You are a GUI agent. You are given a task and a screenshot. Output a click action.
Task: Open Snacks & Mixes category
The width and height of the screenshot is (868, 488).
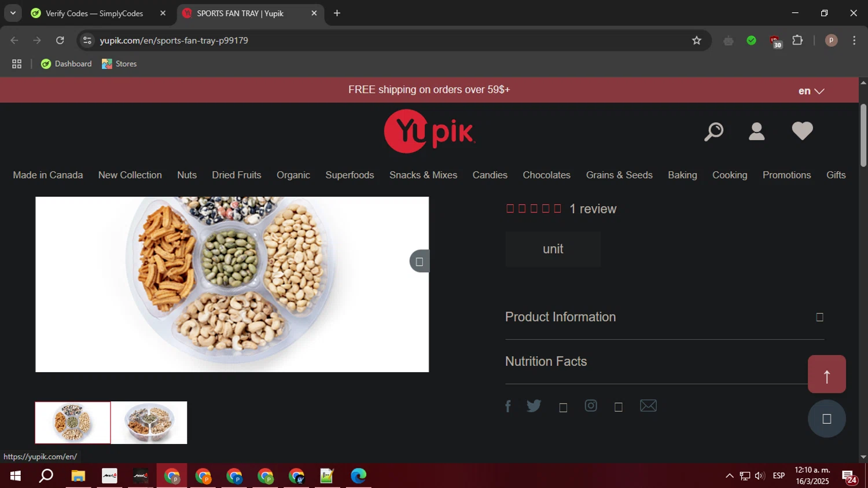coord(423,175)
